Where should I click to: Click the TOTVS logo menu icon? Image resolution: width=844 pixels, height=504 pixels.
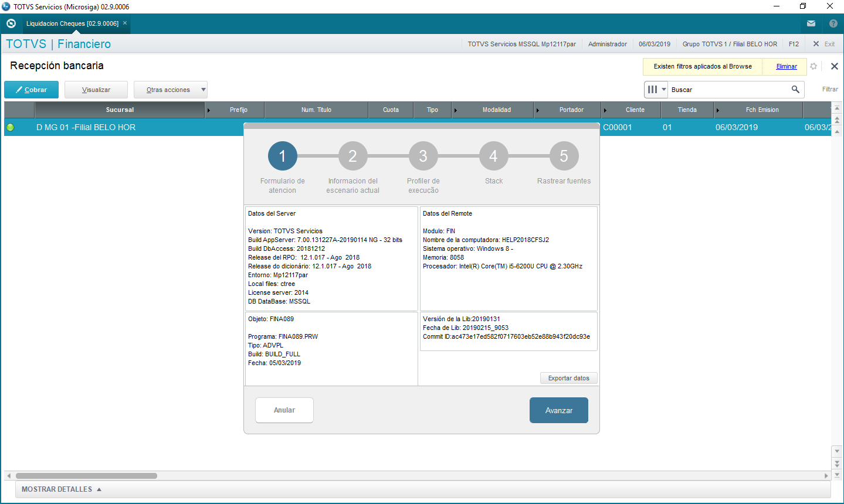click(11, 23)
